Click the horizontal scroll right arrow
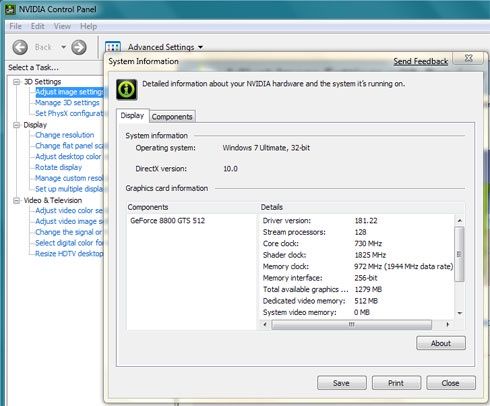490x406 pixels. (x=448, y=324)
